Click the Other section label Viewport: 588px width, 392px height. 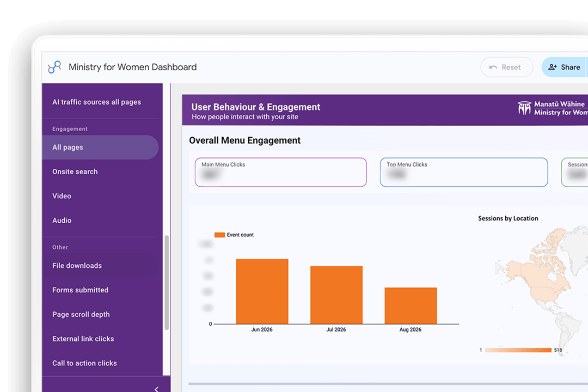click(x=60, y=247)
